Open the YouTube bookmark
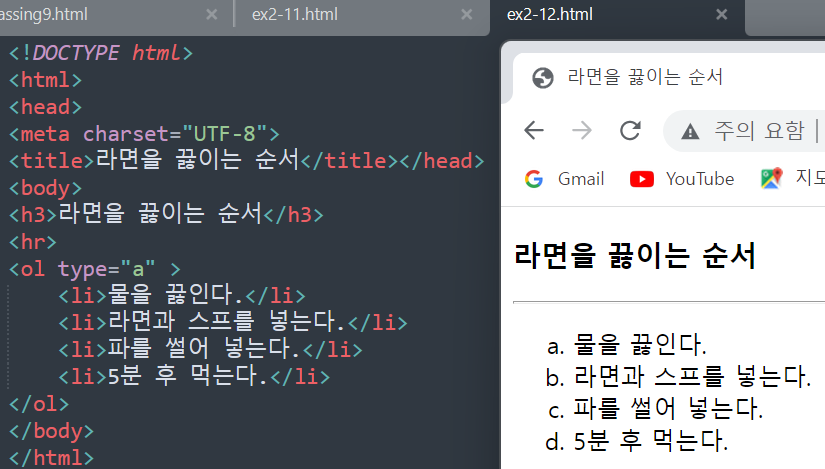Screen dimensions: 825x469 pos(700,179)
